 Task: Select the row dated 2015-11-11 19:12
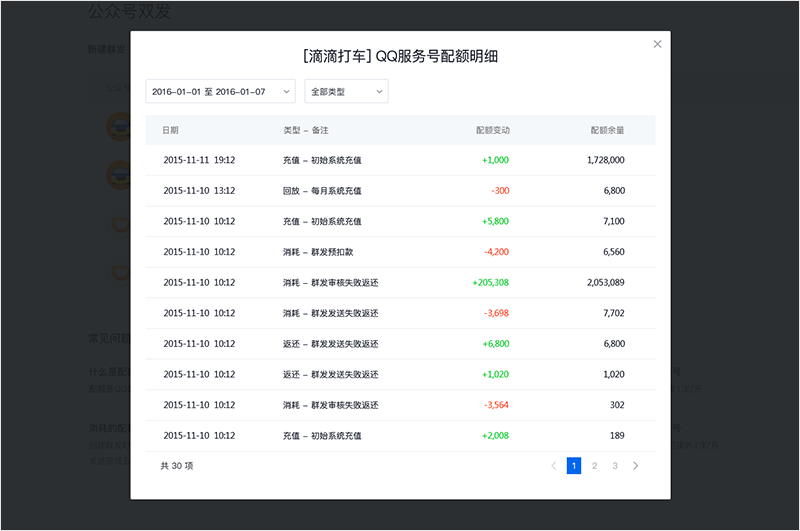click(x=199, y=160)
